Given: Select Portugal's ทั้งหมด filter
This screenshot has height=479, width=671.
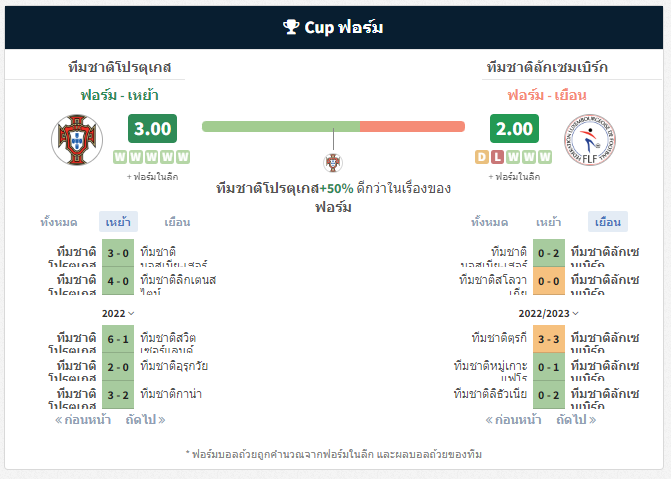Looking at the screenshot, I should pos(59,222).
